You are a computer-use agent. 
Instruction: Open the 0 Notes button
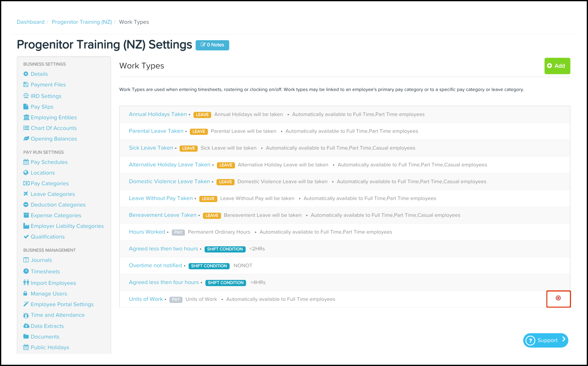pos(212,45)
